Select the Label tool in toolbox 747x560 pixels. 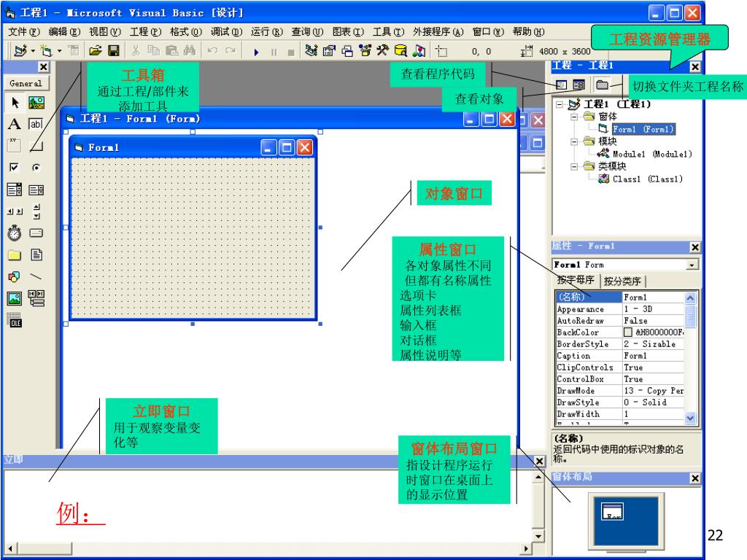pyautogui.click(x=15, y=124)
